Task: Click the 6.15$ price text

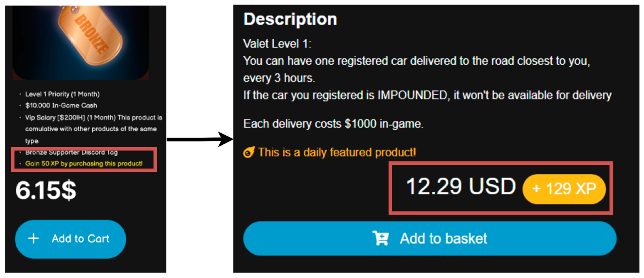Action: click(x=46, y=190)
